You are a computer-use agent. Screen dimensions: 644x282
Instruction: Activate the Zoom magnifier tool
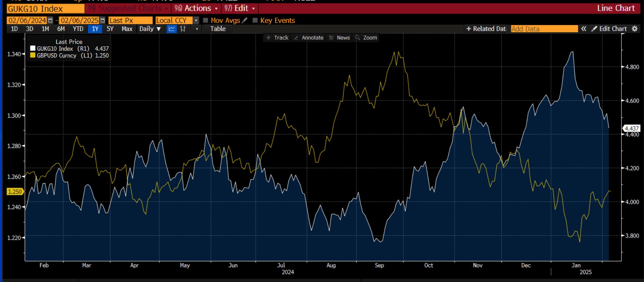coord(366,38)
